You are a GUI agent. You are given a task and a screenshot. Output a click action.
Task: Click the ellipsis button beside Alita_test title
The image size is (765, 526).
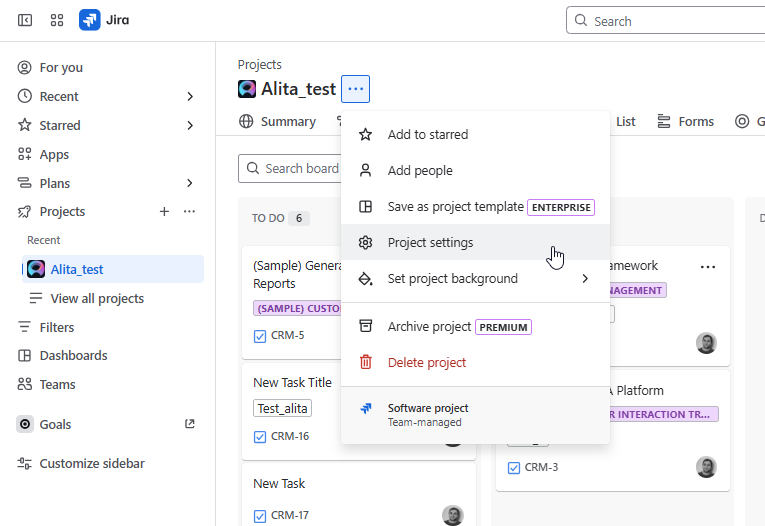click(356, 89)
